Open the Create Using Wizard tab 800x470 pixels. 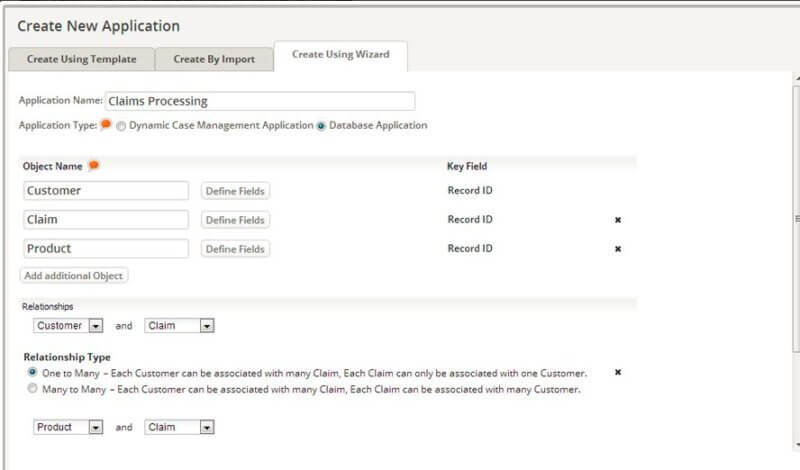pos(340,55)
